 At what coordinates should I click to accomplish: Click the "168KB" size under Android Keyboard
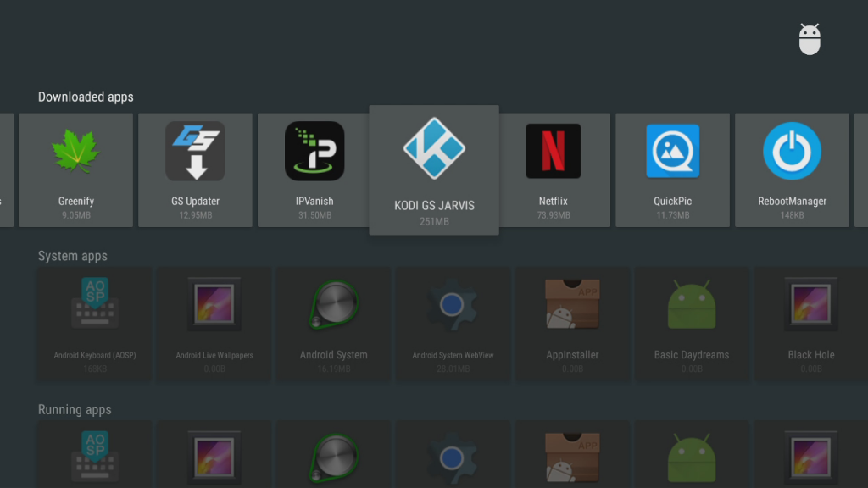95,369
